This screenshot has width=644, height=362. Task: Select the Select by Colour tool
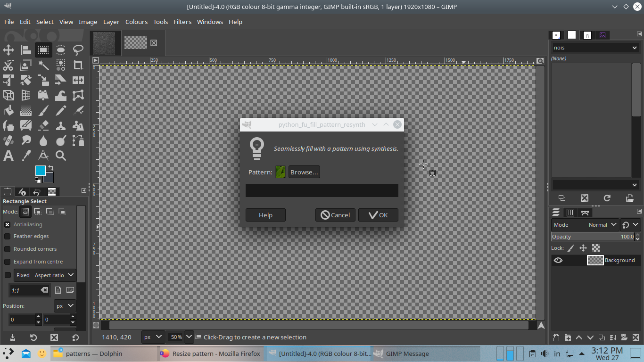(x=61, y=65)
